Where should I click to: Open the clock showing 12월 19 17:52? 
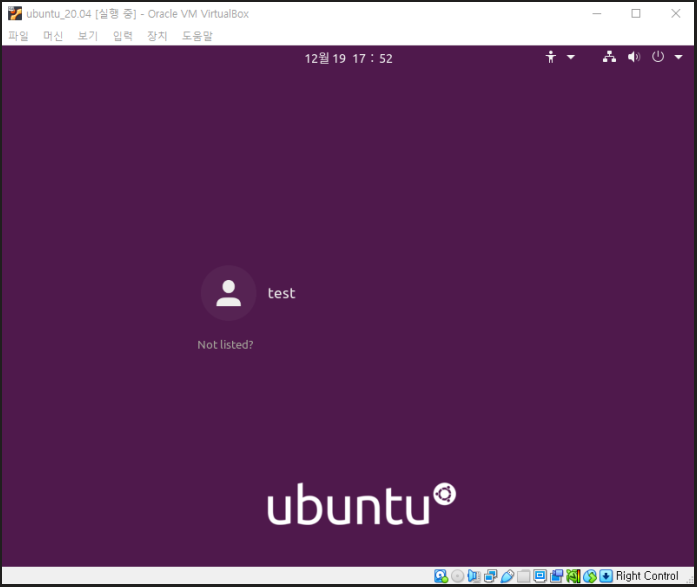click(348, 58)
